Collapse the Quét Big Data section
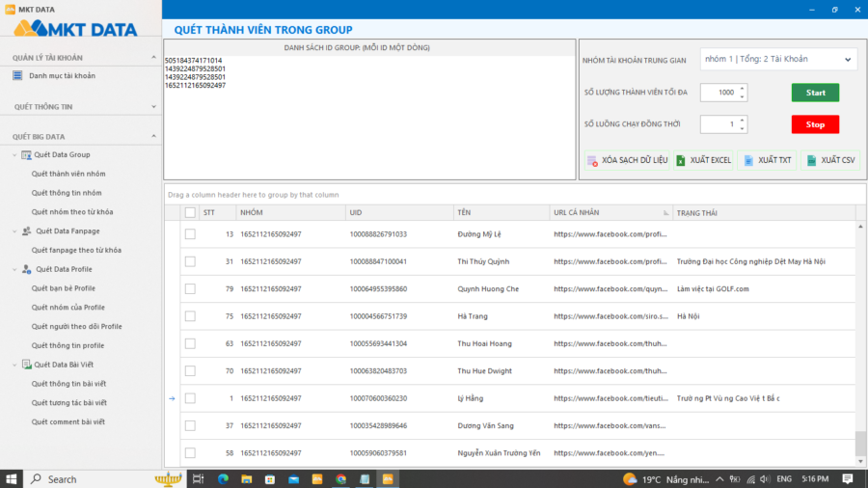 click(x=153, y=136)
